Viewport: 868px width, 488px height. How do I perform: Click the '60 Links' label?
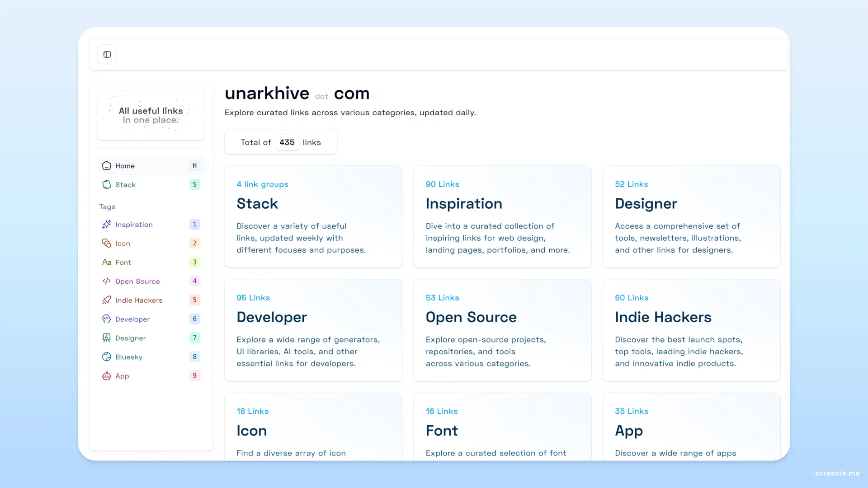(x=632, y=298)
